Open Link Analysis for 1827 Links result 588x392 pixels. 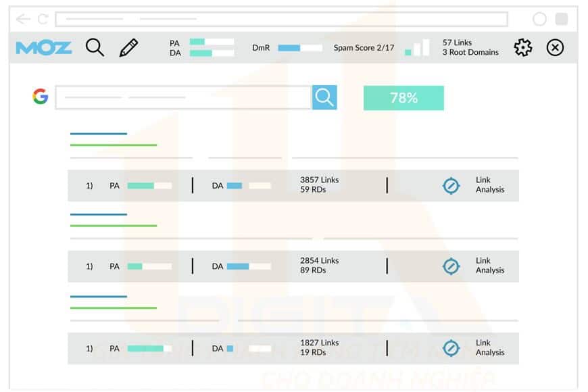point(490,347)
